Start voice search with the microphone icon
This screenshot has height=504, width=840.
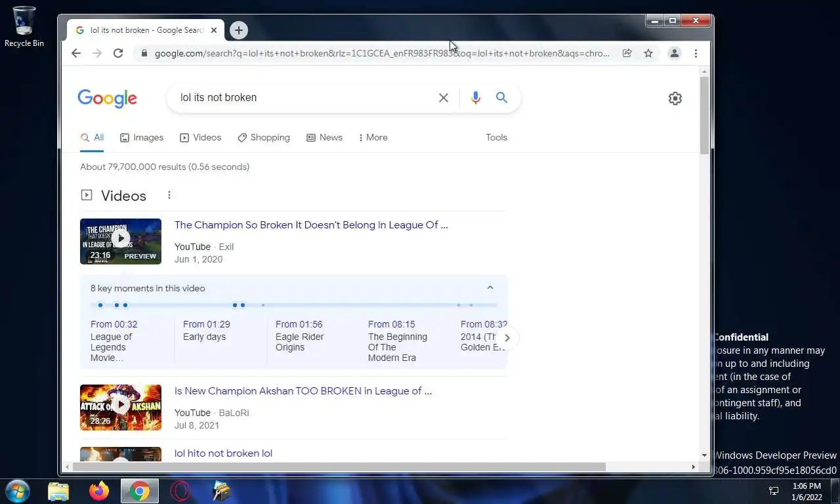[x=476, y=98]
